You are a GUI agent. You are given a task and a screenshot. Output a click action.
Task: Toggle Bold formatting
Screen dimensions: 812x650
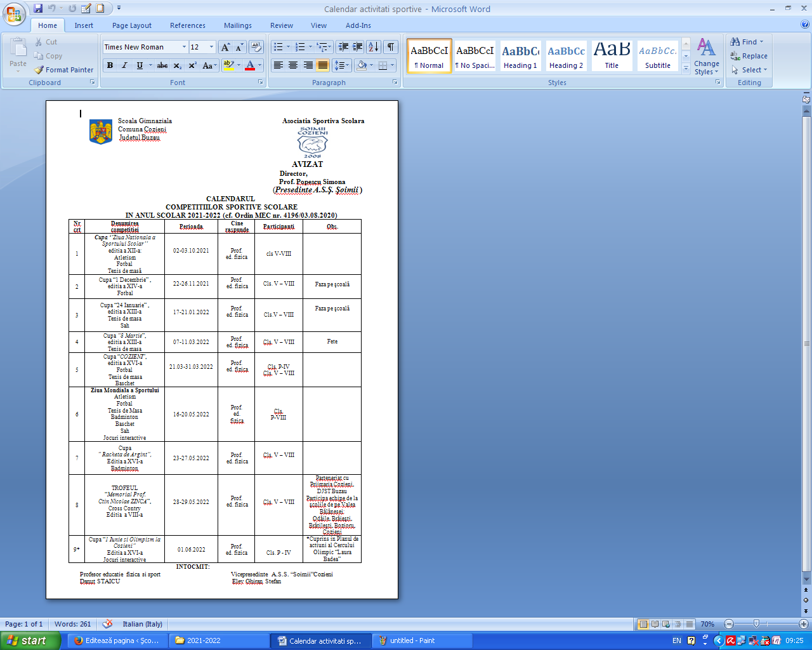[110, 65]
